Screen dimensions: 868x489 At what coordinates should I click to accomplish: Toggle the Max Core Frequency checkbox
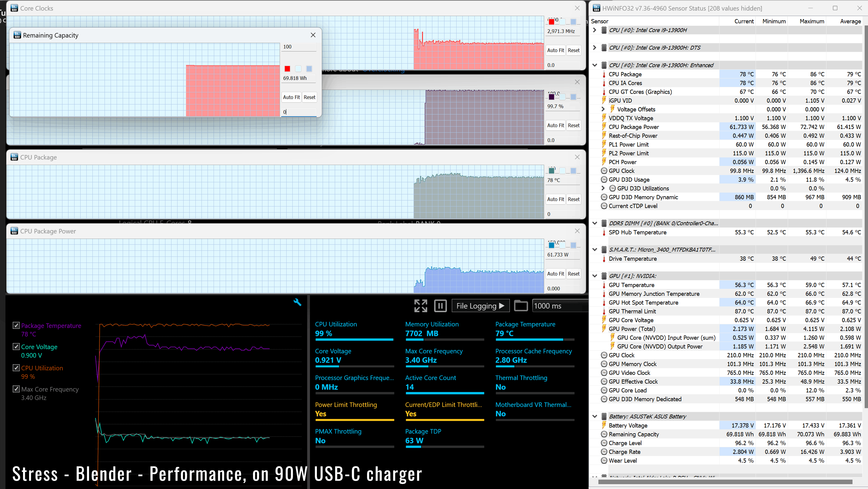coord(16,389)
